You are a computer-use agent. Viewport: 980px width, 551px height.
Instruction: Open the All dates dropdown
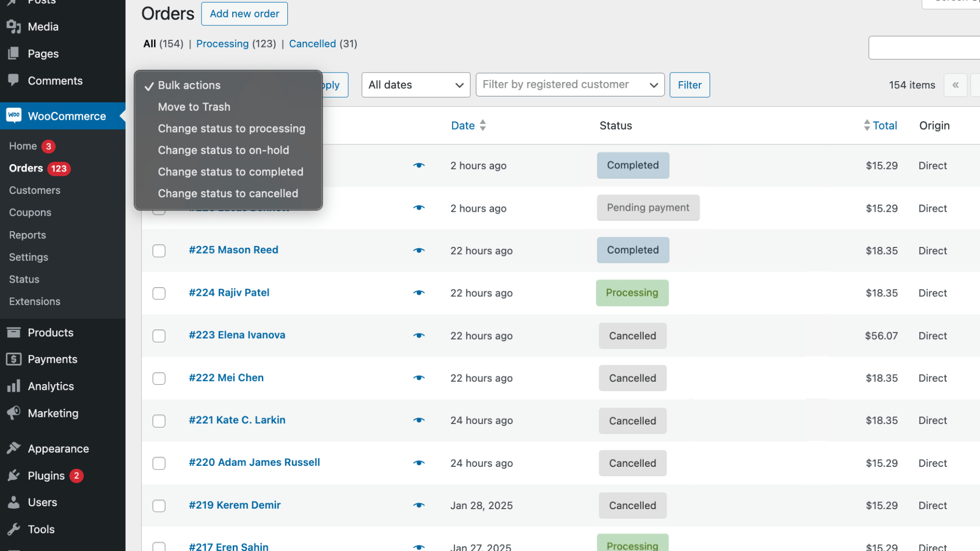(416, 85)
